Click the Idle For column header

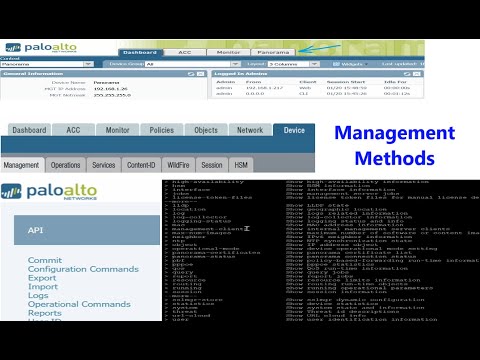click(x=395, y=82)
